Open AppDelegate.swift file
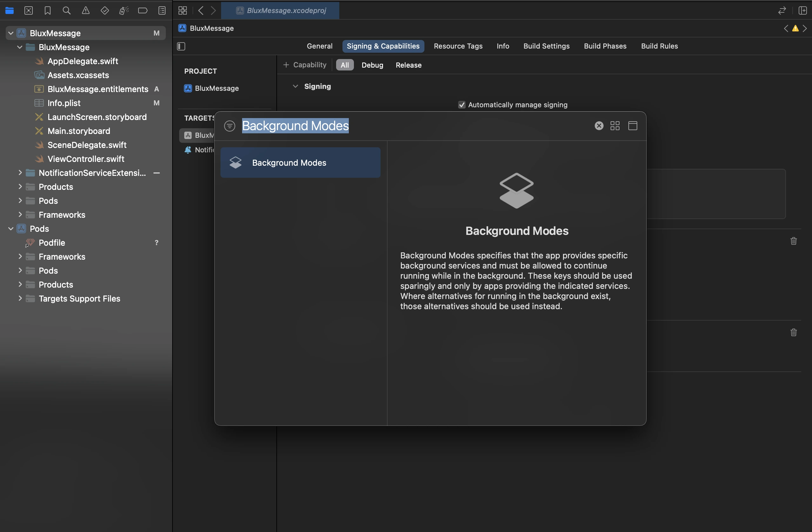 [83, 61]
